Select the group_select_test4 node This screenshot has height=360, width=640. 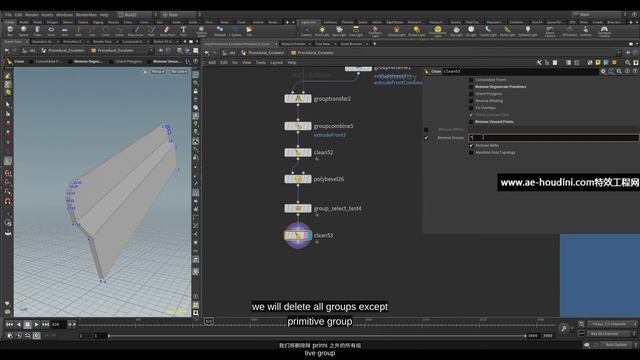(298, 208)
